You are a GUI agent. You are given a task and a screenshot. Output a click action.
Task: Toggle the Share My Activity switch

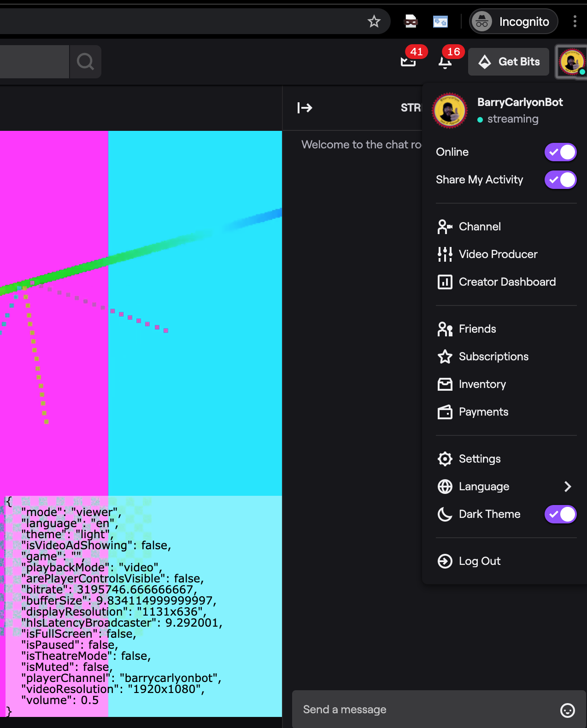coord(560,180)
